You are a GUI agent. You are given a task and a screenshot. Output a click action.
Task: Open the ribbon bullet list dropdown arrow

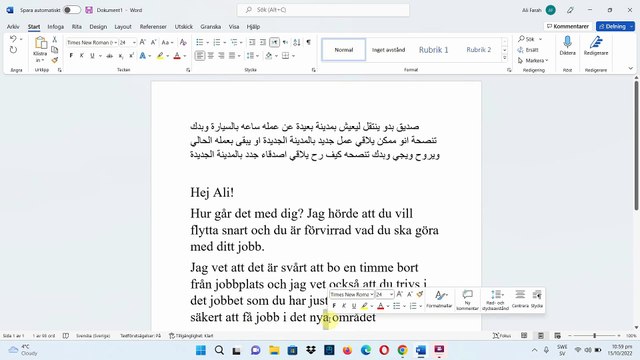coord(207,42)
